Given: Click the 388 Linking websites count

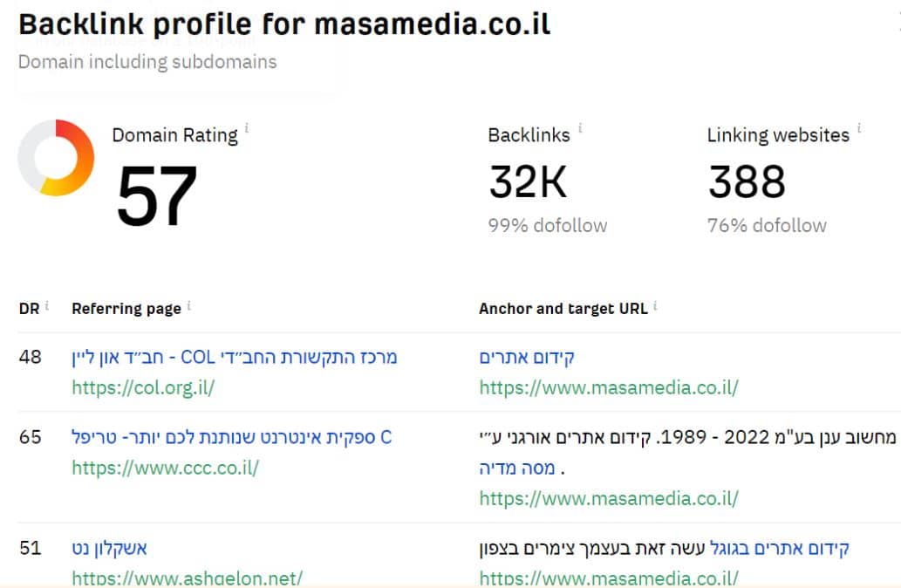Looking at the screenshot, I should (x=747, y=182).
